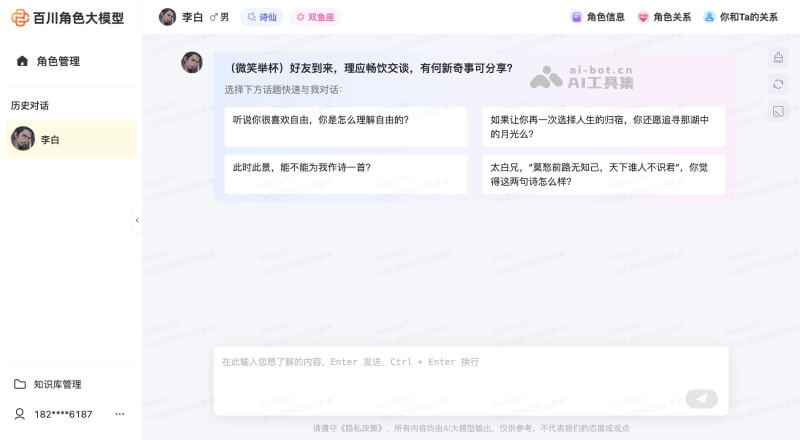The height and width of the screenshot is (440, 800).
Task: Open 角色关系 panel
Action: (x=664, y=17)
